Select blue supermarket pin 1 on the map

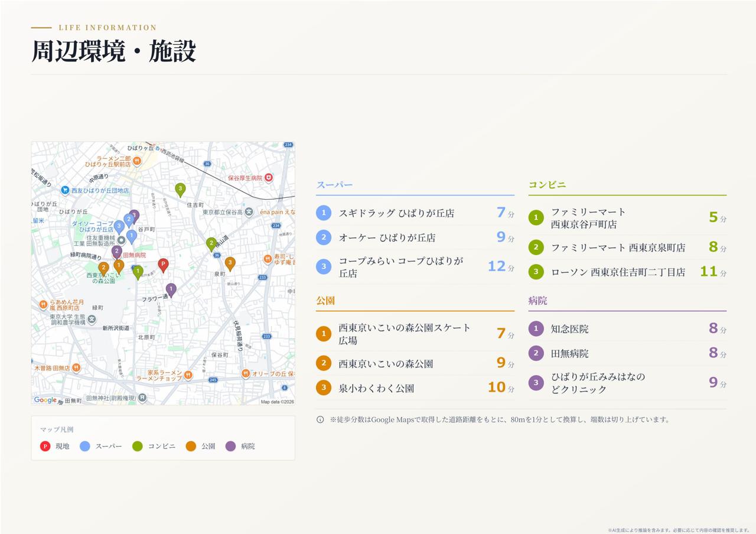click(132, 236)
